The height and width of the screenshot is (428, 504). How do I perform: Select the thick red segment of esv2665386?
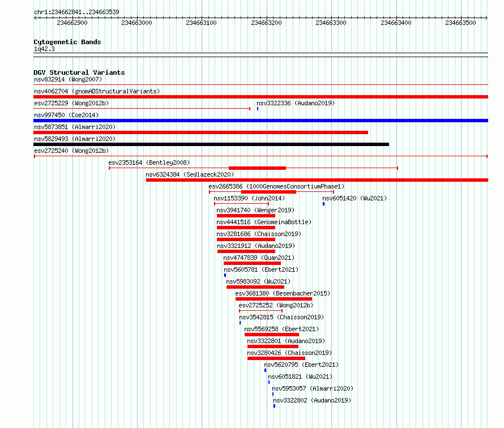(269, 192)
